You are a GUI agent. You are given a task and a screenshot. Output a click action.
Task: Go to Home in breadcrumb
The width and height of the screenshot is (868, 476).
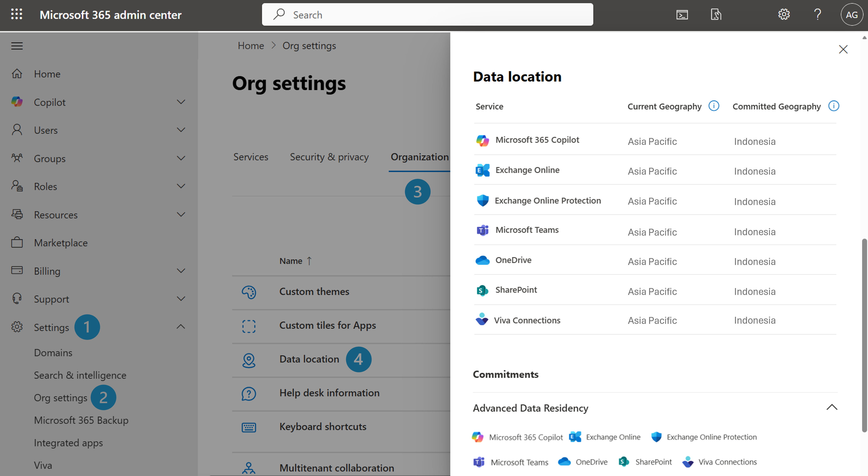(251, 46)
